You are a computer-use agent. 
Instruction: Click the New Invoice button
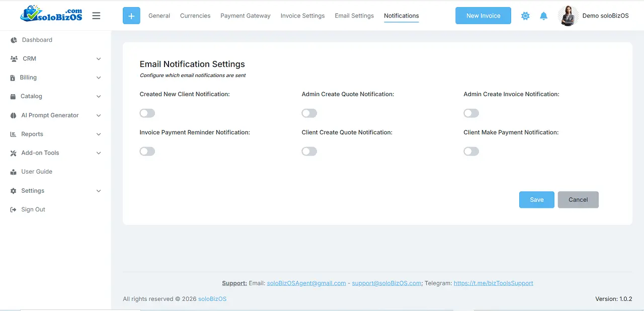click(483, 16)
